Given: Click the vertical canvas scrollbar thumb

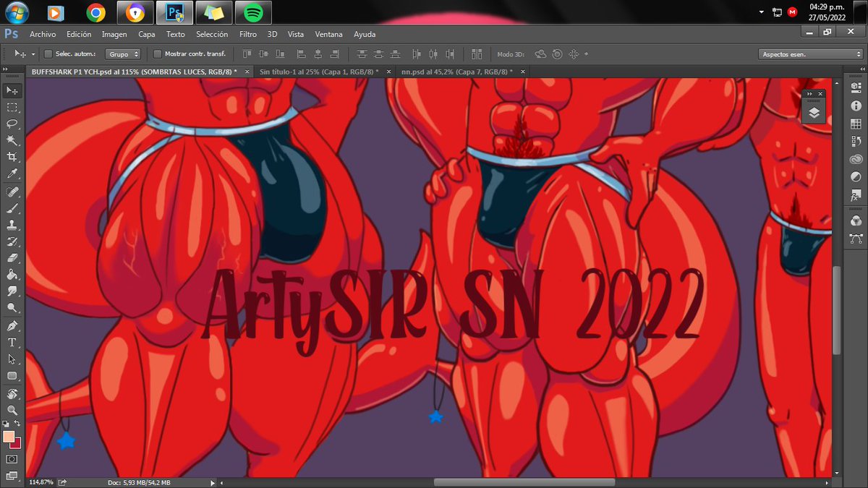Looking at the screenshot, I should tap(836, 310).
